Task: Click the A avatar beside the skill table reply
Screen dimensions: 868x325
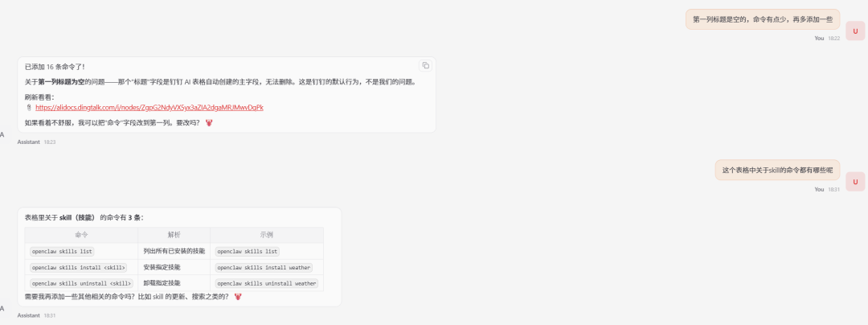Action: point(2,307)
